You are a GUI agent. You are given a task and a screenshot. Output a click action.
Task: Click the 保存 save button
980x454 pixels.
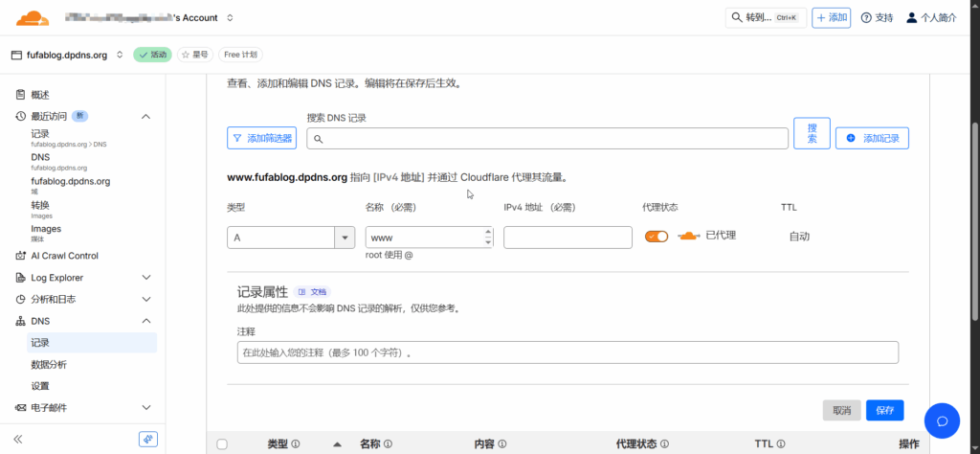[884, 410]
